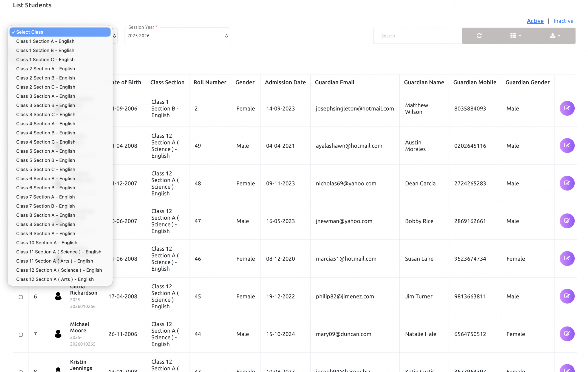Switch to Inactive students link
Screen dimensions: 588x372
tap(563, 21)
